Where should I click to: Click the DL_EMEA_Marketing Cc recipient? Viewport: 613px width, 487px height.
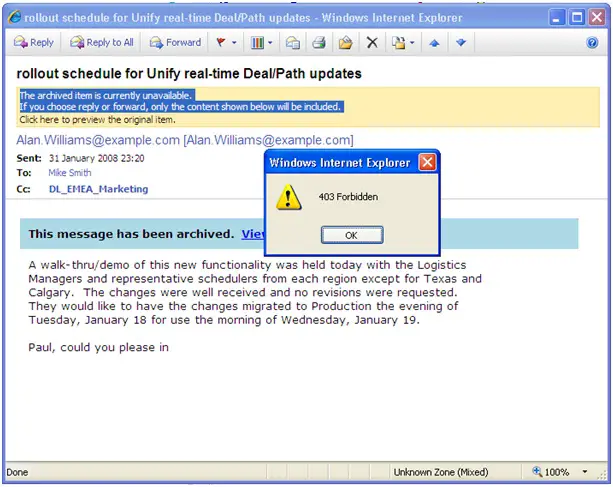(99, 189)
